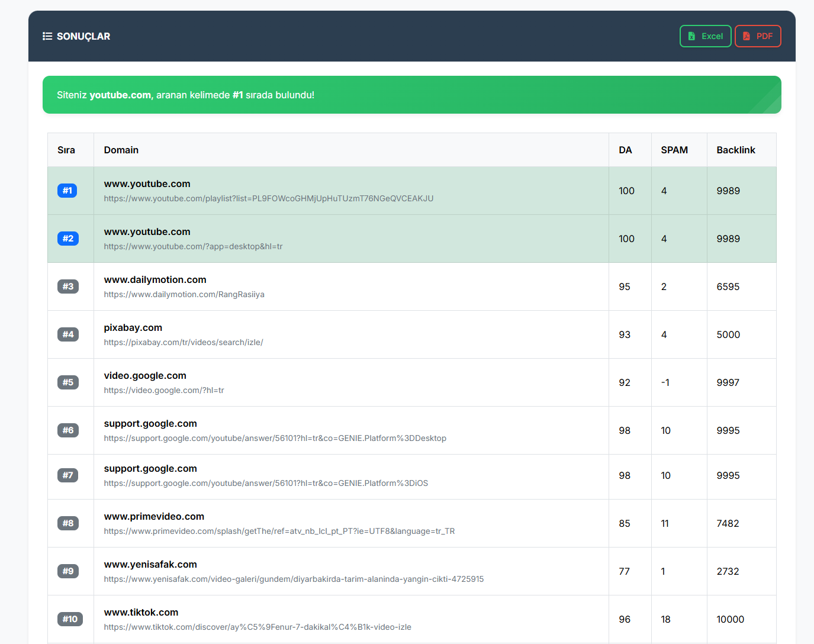This screenshot has height=644, width=814.
Task: Click the www.dailymotion.com domain name
Action: click(x=155, y=280)
